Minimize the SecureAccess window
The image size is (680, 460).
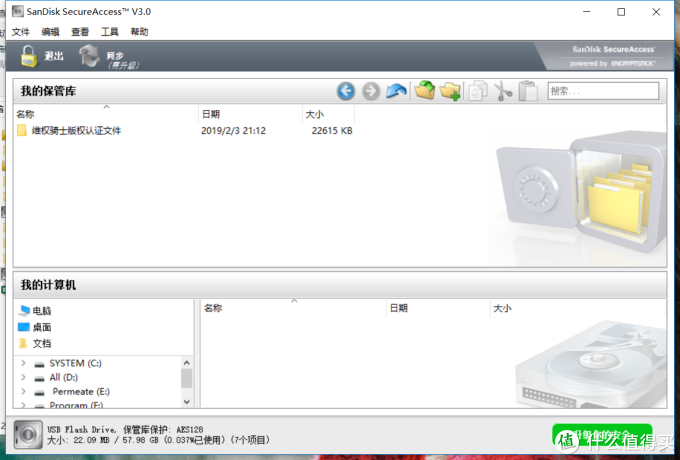(x=587, y=12)
